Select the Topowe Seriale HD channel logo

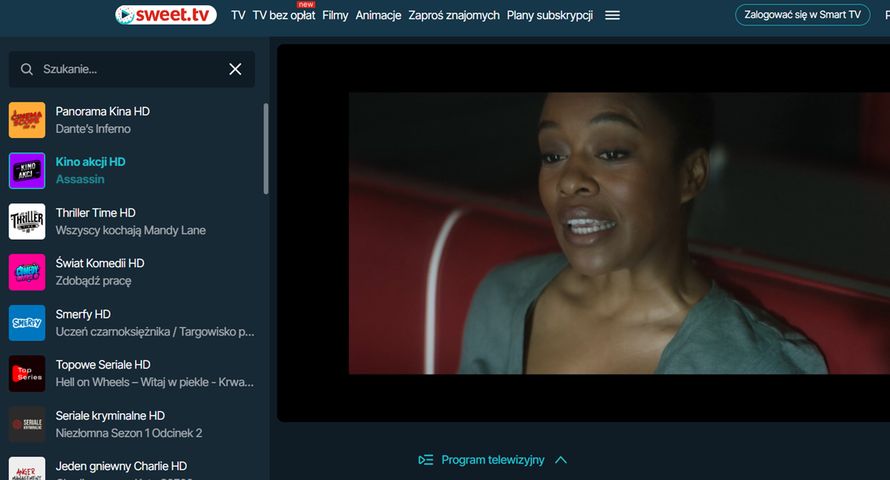tap(27, 373)
